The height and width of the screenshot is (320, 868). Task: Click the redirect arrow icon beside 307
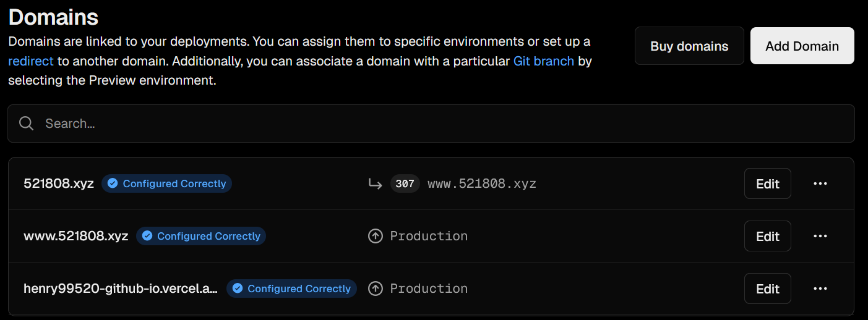click(375, 183)
